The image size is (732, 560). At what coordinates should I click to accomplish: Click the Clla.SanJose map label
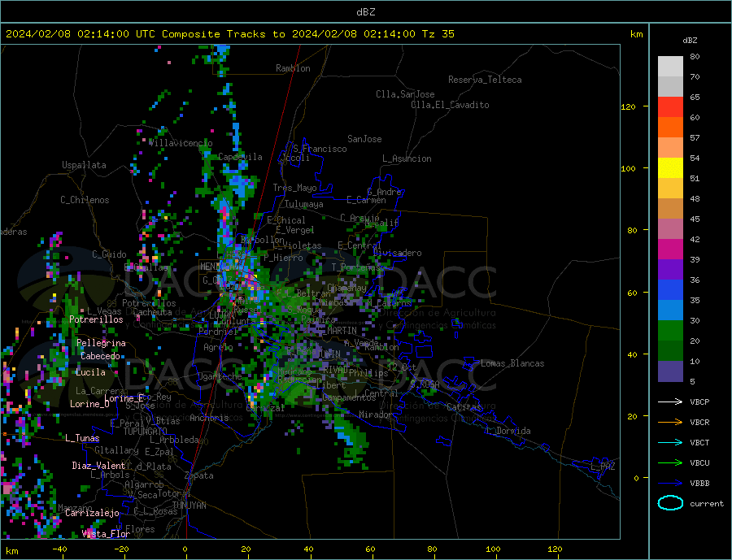405,94
